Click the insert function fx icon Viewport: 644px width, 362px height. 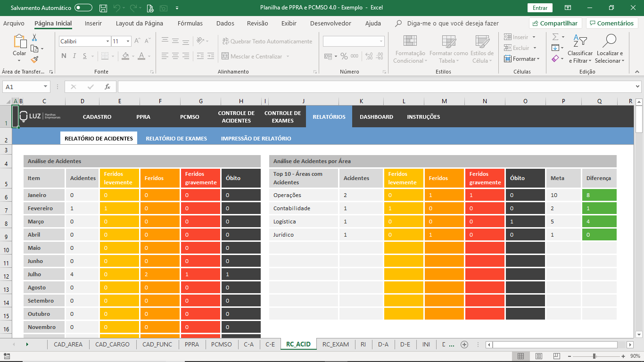[107, 87]
